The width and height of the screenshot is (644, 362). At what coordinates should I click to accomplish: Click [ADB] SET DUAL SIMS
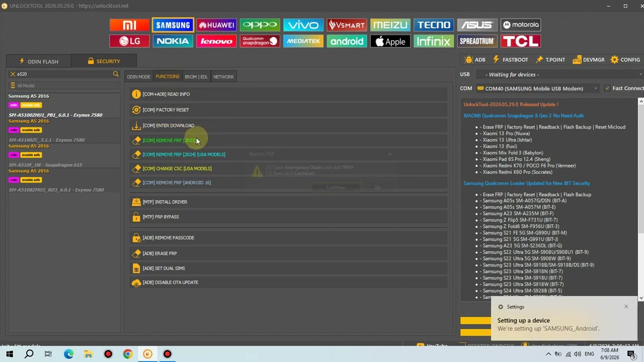tap(289, 268)
